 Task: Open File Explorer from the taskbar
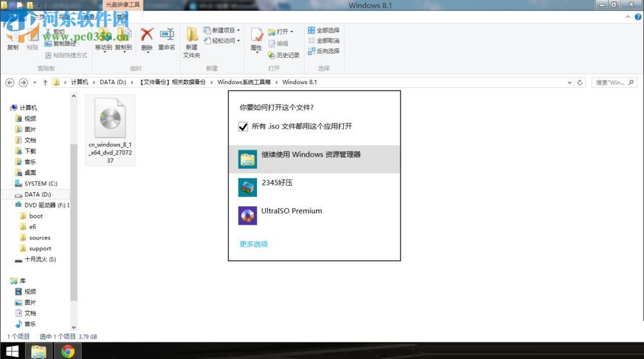[x=39, y=351]
